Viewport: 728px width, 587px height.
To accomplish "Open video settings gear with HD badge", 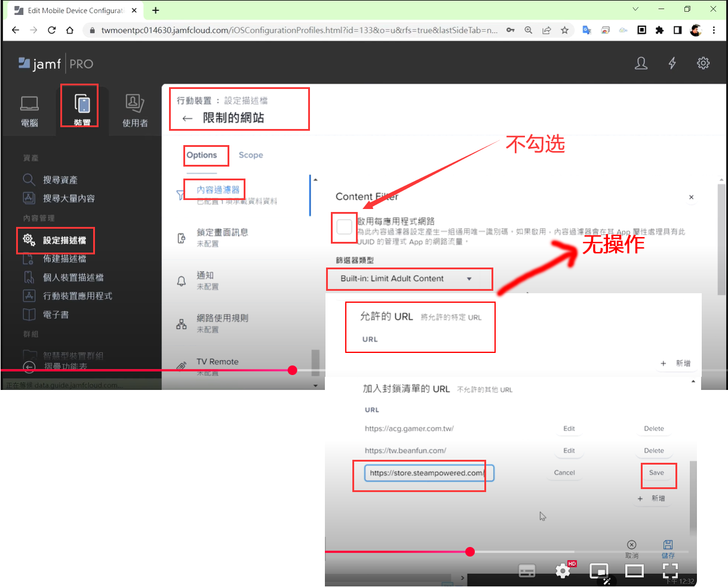I will point(564,571).
